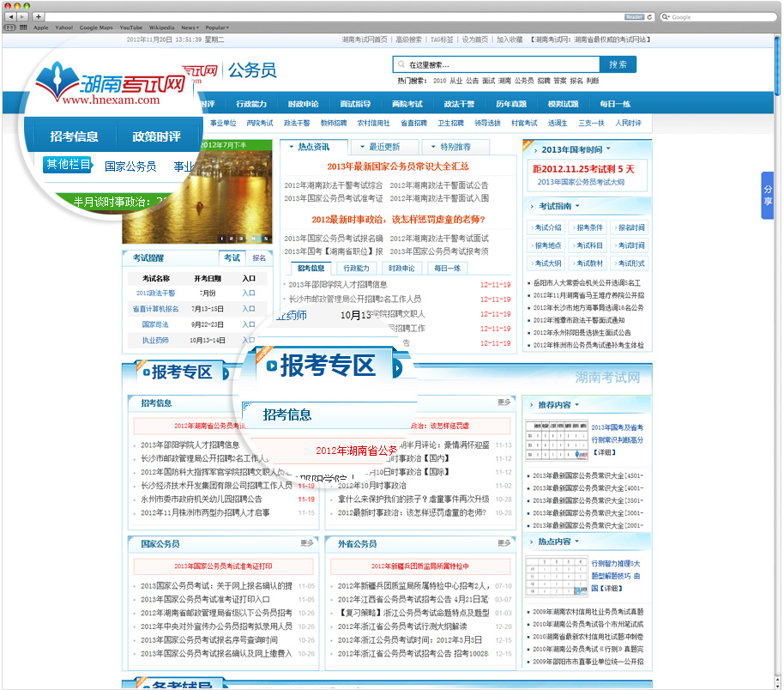Open 历年真题 in the main navigation
Screen dimensions: 784x690
click(511, 104)
